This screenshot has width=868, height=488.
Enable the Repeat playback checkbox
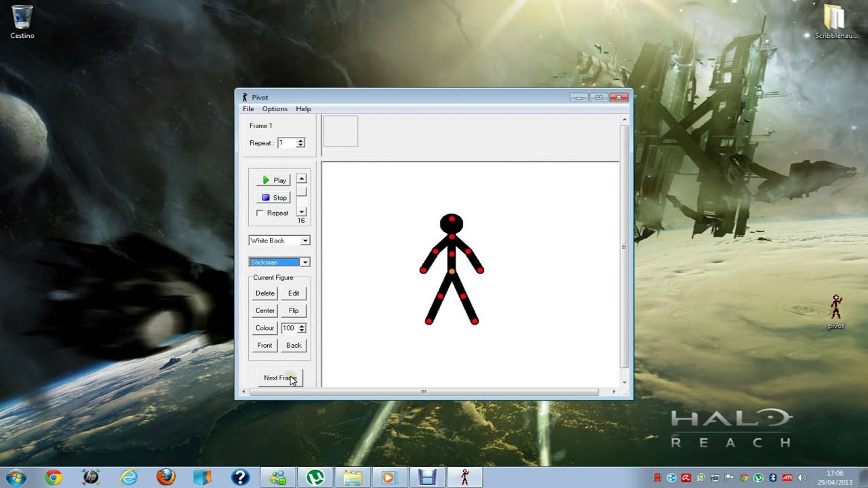click(x=260, y=213)
